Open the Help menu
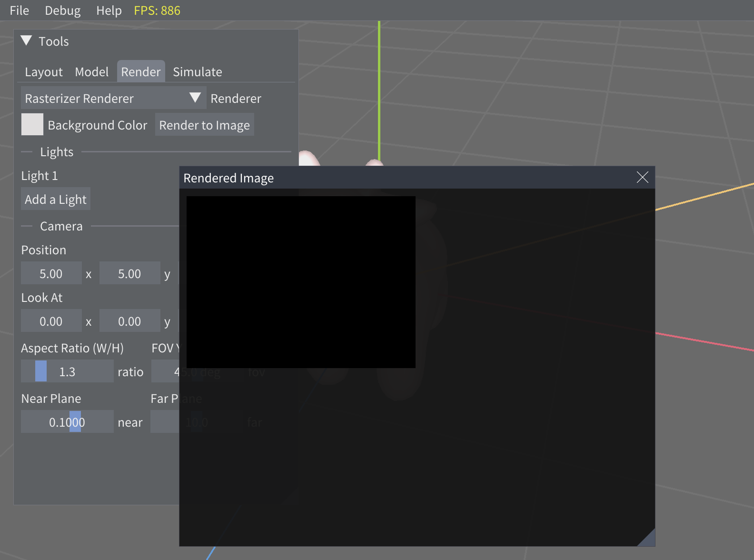754x560 pixels. point(109,10)
